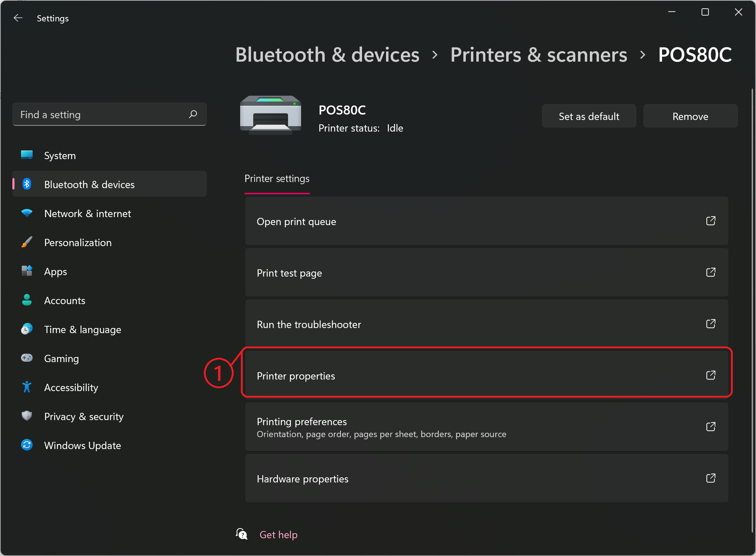The image size is (756, 556).
Task: Open Printing preferences option
Action: point(486,427)
